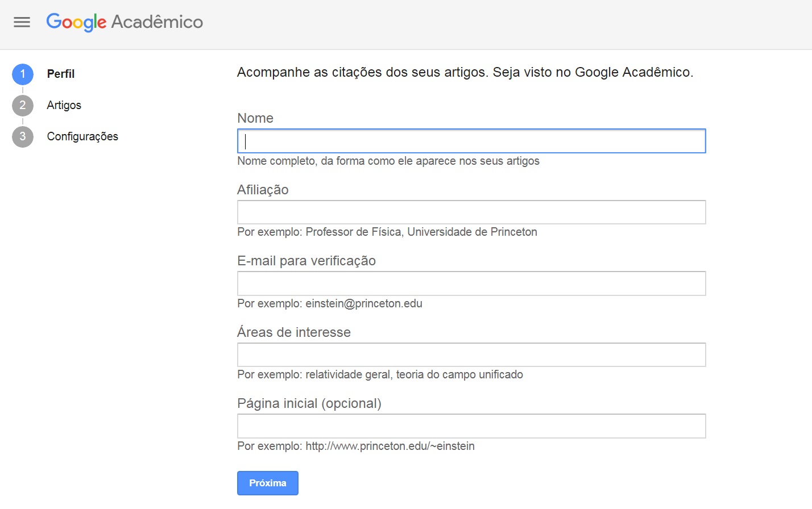Click the Próxima button
Image resolution: width=812 pixels, height=509 pixels.
coord(268,483)
